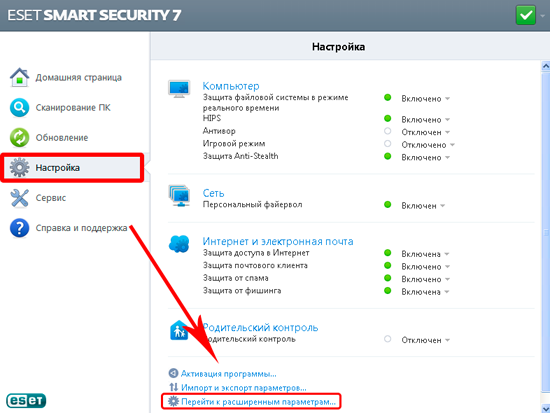Image resolution: width=550 pixels, height=413 pixels.
Task: Expand the Родительский контроль Отключен dropdown
Action: pos(447,340)
